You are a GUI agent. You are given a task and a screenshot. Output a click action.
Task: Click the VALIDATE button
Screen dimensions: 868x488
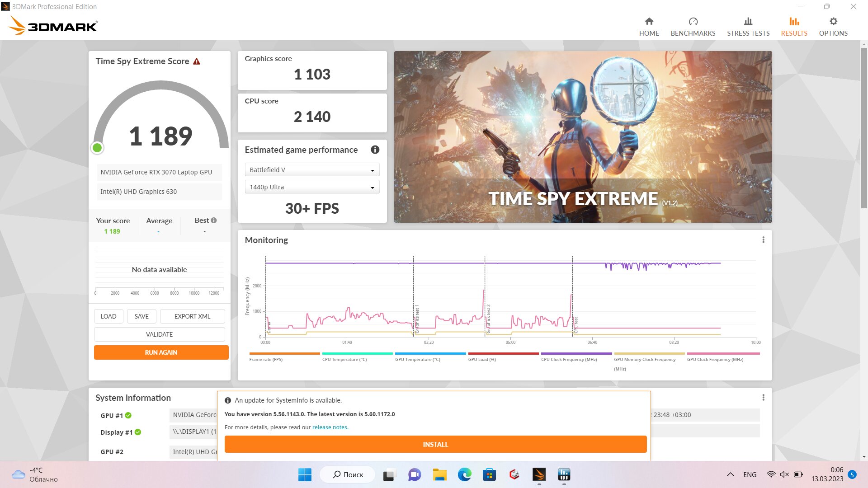159,334
